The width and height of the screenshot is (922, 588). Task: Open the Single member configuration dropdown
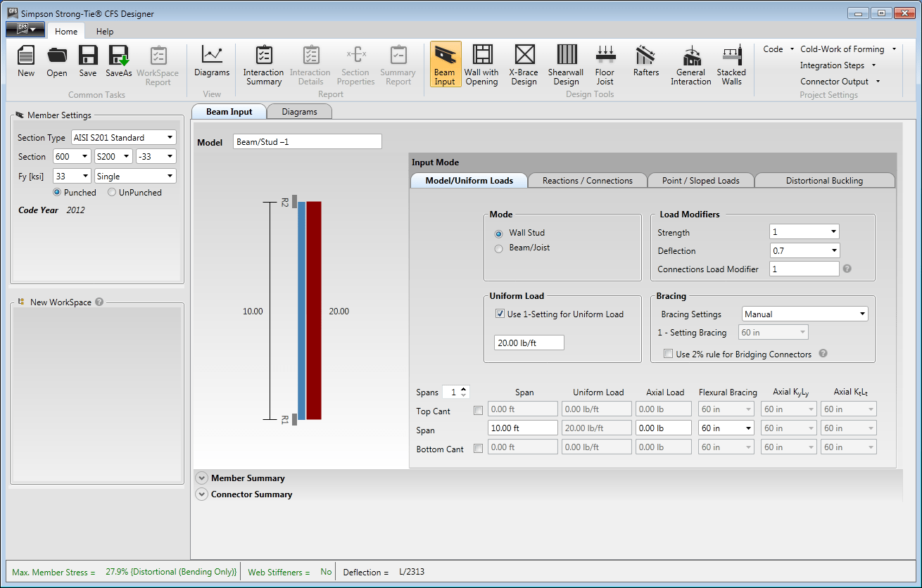[135, 177]
